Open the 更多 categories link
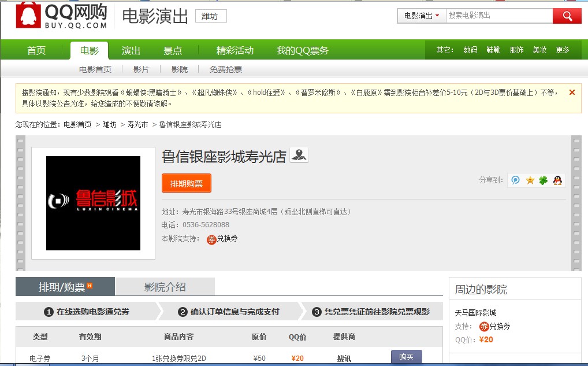This screenshot has width=588, height=366. [563, 50]
